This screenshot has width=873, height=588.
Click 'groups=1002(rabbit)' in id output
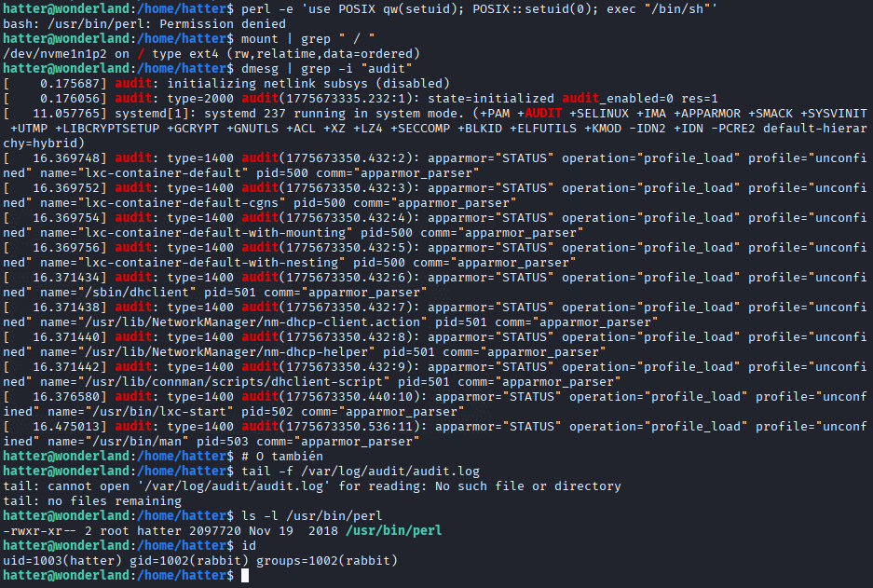327,561
